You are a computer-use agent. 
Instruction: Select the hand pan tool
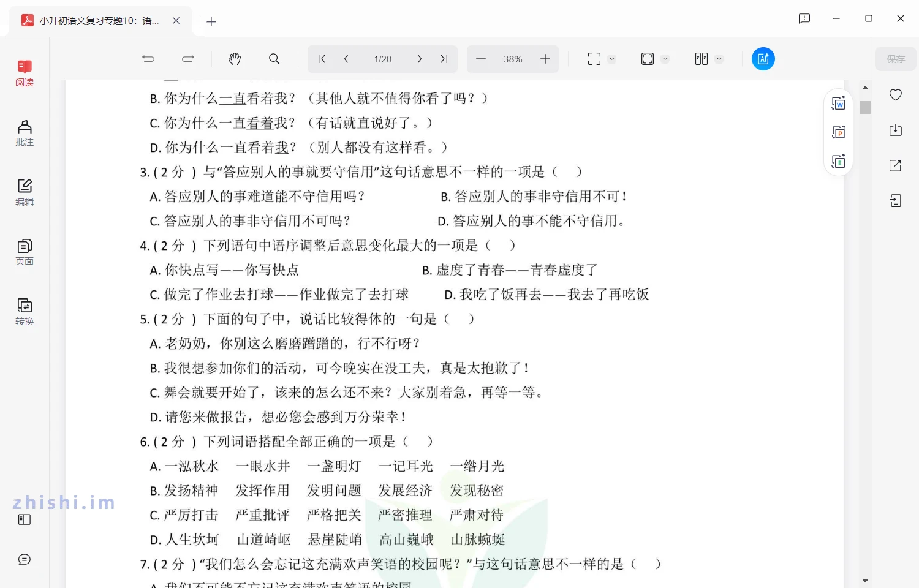click(235, 59)
